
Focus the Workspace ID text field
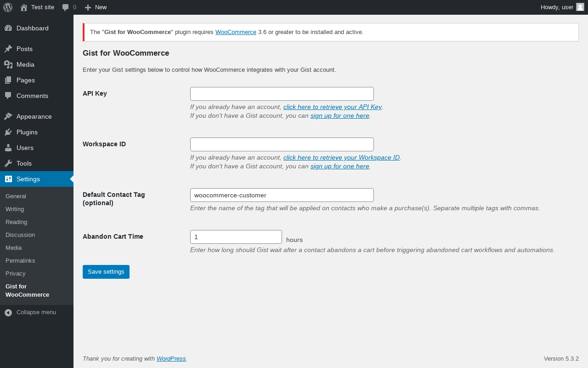point(282,144)
